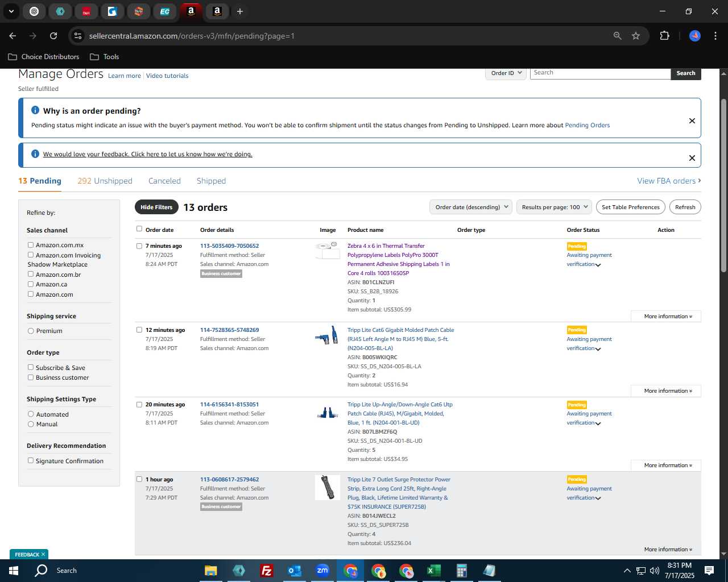Viewport: 728px width, 582px height.
Task: Open the Choice Distributors bookmark folder
Action: point(44,57)
